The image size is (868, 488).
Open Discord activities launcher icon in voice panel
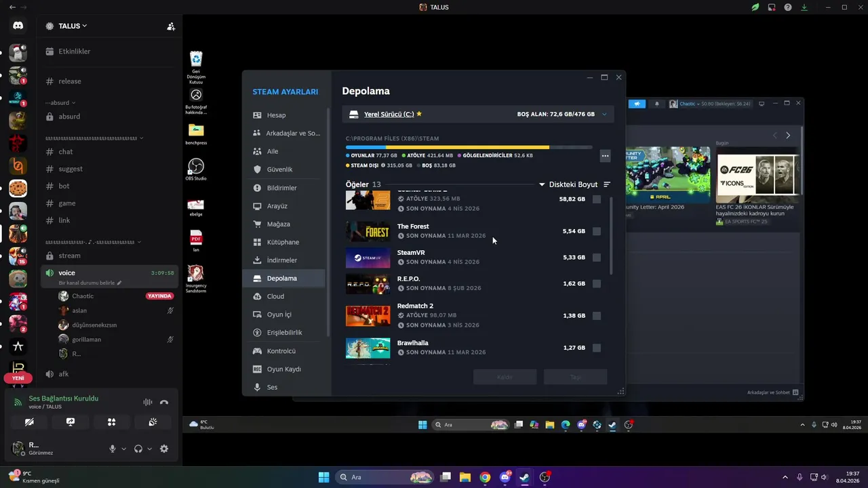click(x=112, y=422)
